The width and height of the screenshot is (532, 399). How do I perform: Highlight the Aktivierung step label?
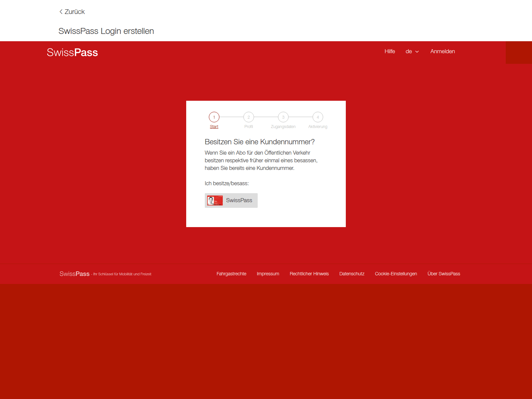pos(318,126)
